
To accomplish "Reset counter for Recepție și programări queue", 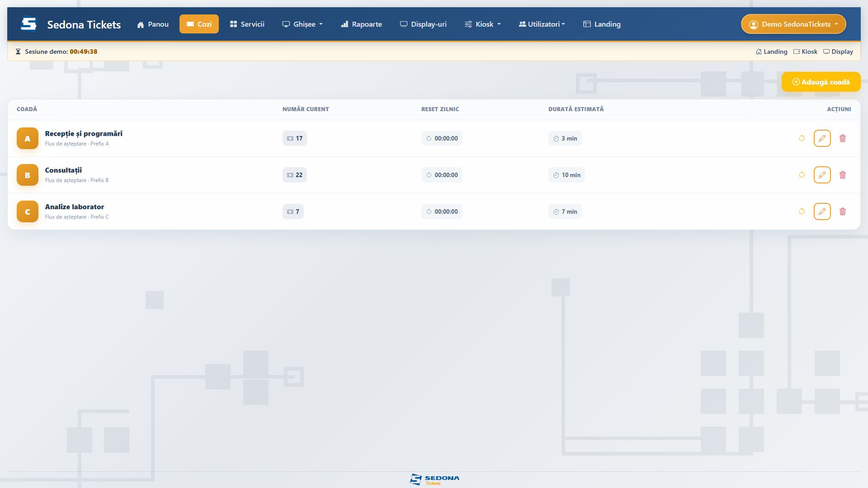I will [802, 138].
